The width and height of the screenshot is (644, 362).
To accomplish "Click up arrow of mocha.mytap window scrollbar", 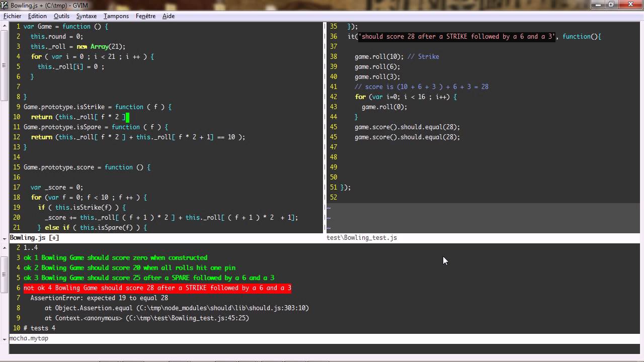I will pos(4,247).
